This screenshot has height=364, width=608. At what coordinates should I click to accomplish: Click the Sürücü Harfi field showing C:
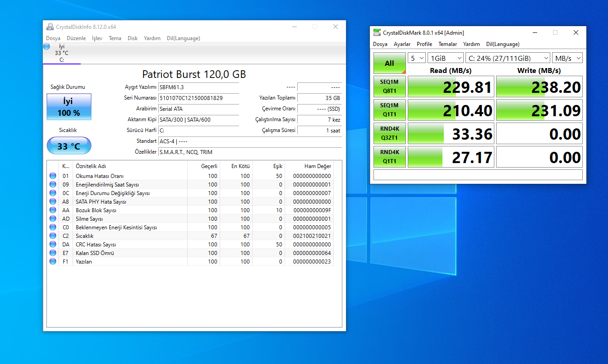tap(198, 130)
